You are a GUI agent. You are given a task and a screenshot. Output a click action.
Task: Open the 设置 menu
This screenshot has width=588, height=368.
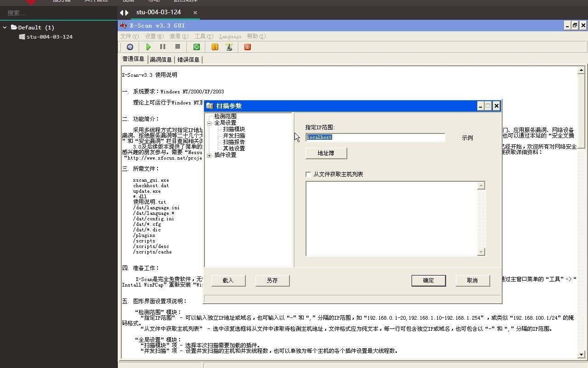(x=154, y=36)
